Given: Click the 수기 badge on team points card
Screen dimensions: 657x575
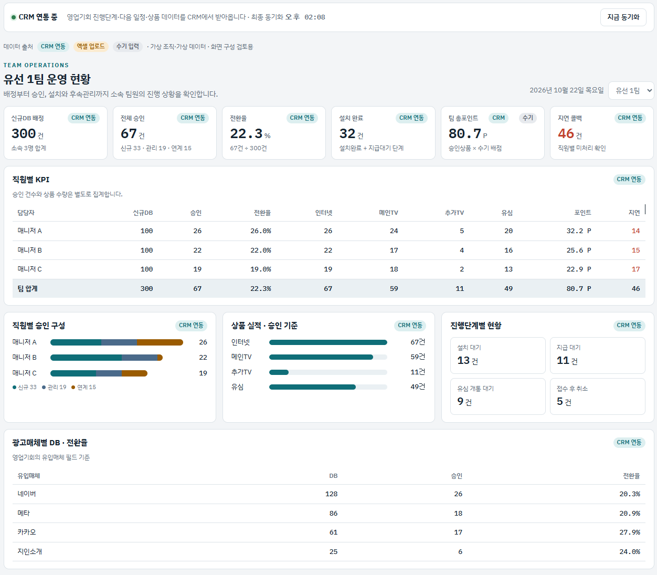Looking at the screenshot, I should pos(528,118).
